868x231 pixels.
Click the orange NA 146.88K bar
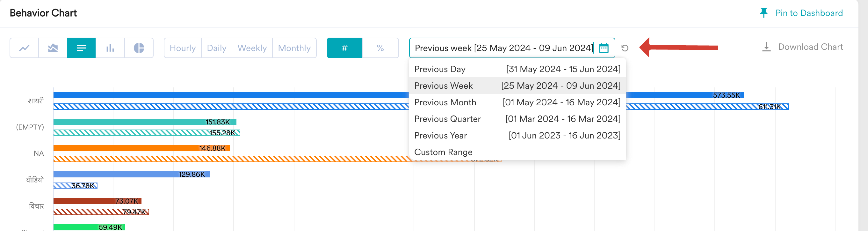[x=141, y=148]
